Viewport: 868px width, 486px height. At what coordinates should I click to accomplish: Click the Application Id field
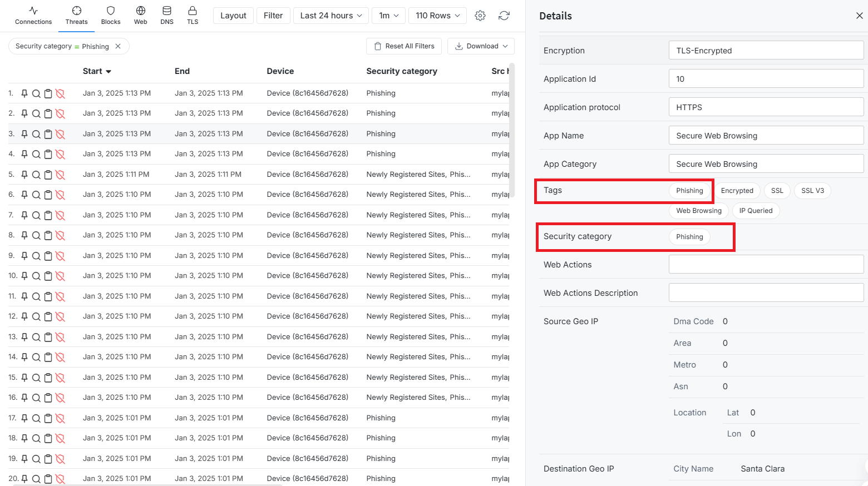click(x=766, y=78)
